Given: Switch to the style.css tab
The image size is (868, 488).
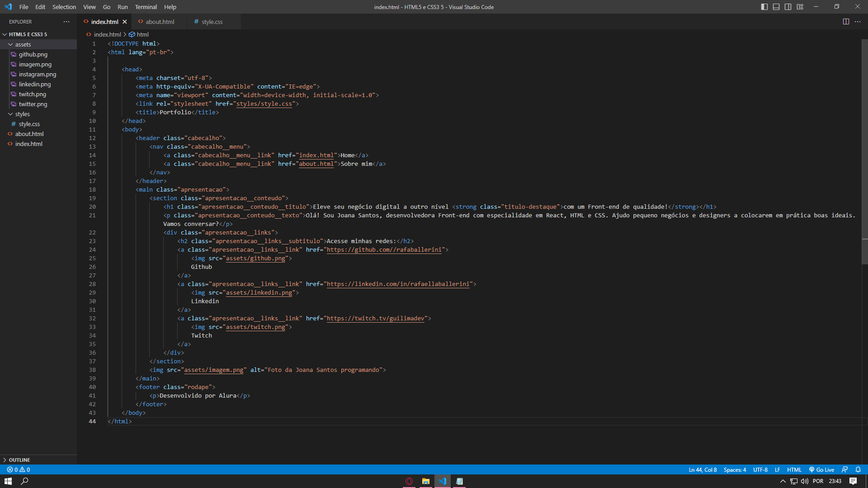Looking at the screenshot, I should point(212,21).
